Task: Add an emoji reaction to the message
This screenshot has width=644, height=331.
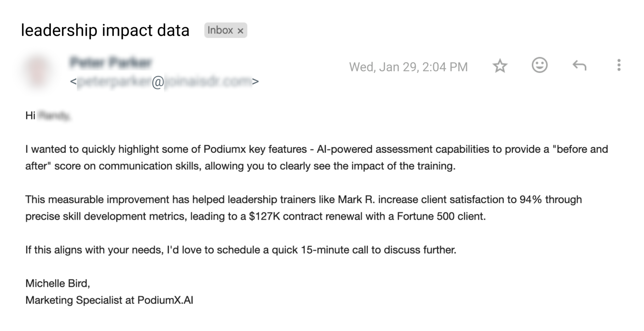Action: (539, 65)
